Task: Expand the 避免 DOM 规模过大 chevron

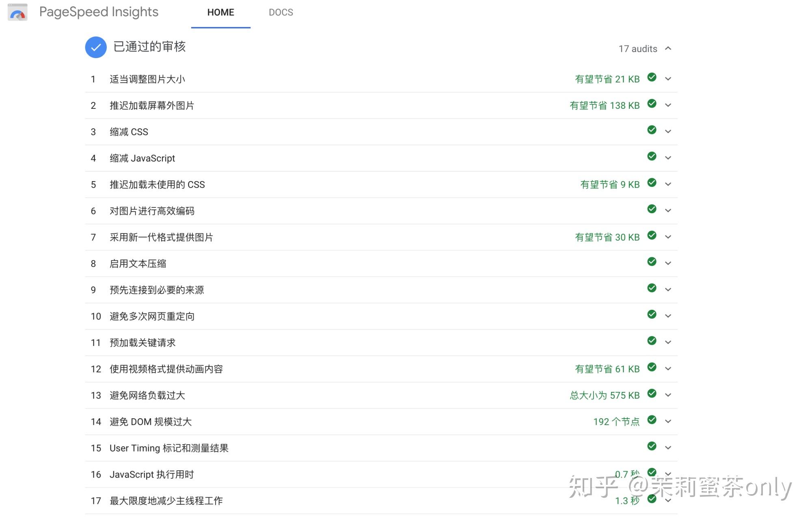Action: (x=668, y=421)
